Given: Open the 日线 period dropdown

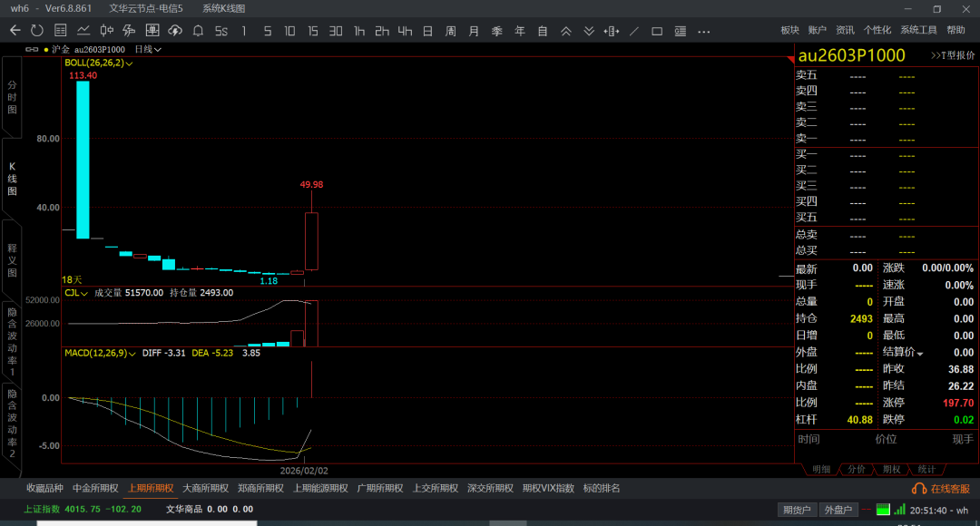Looking at the screenshot, I should [x=148, y=49].
